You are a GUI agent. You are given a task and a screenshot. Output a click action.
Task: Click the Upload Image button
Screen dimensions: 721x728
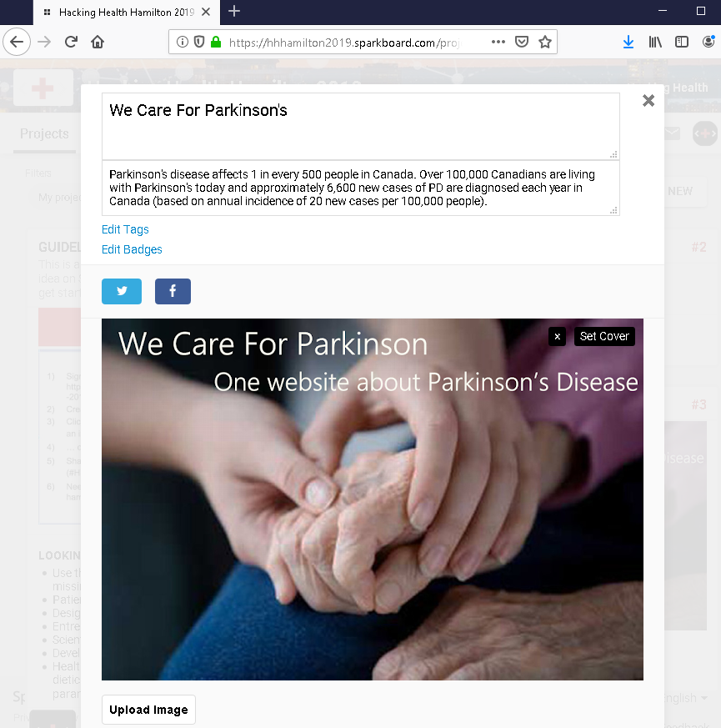148,710
